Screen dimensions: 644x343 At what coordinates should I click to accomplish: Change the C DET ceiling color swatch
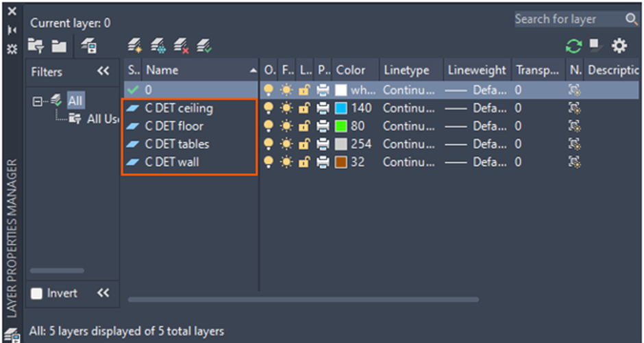pos(341,108)
